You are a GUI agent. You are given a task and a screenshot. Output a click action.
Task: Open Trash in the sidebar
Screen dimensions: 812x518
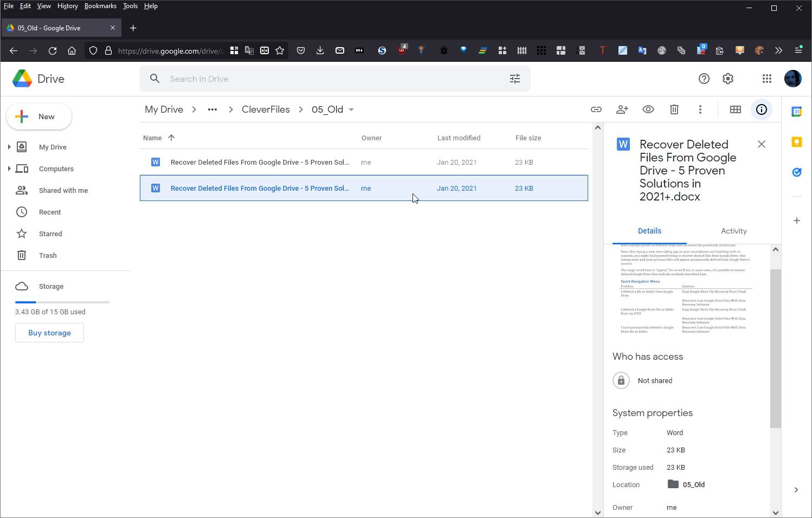[x=48, y=255]
